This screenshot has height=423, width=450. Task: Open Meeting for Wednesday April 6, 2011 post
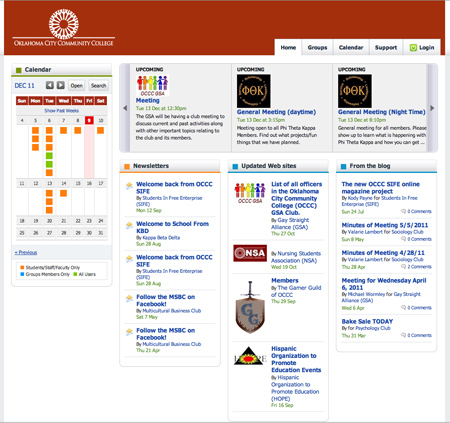(384, 284)
